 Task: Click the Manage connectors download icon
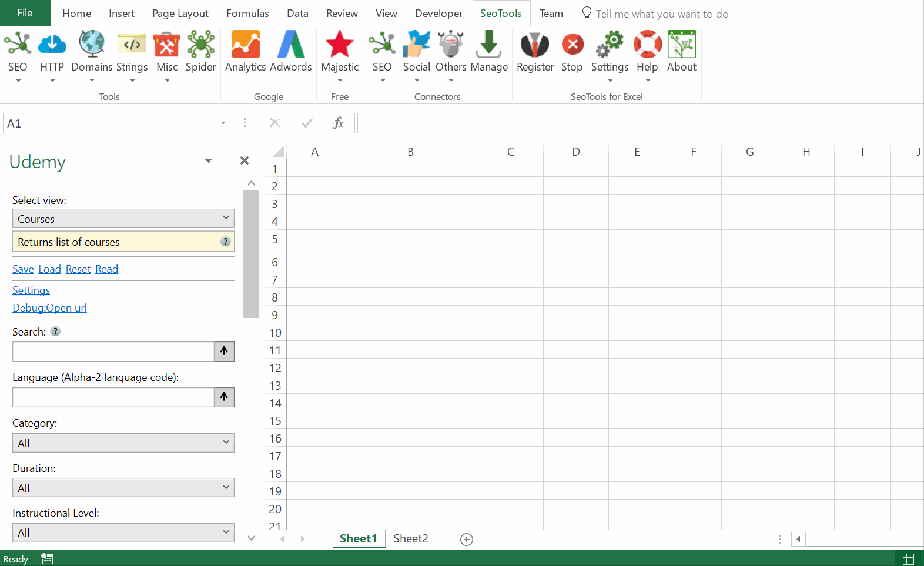point(489,44)
